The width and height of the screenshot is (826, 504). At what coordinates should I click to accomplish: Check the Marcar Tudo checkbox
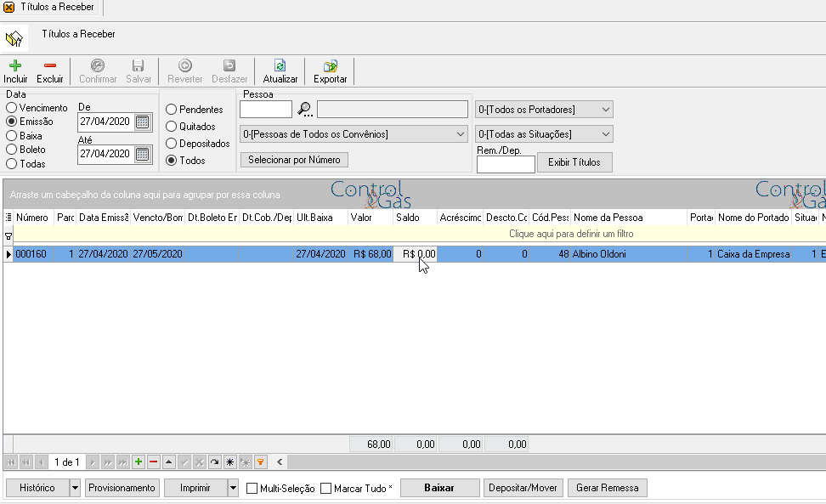point(326,488)
